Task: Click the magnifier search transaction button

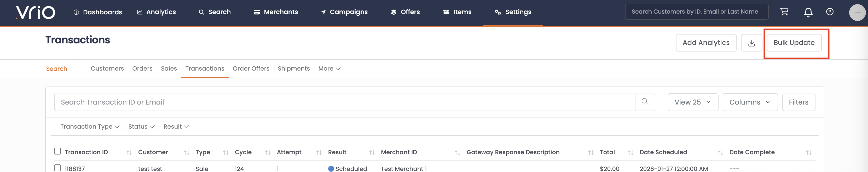Action: (x=645, y=102)
